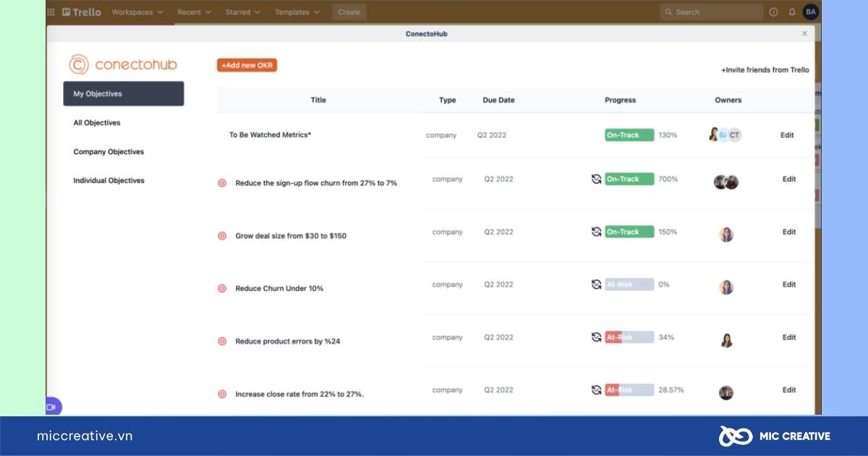Show Individual Objectives list

coord(109,181)
